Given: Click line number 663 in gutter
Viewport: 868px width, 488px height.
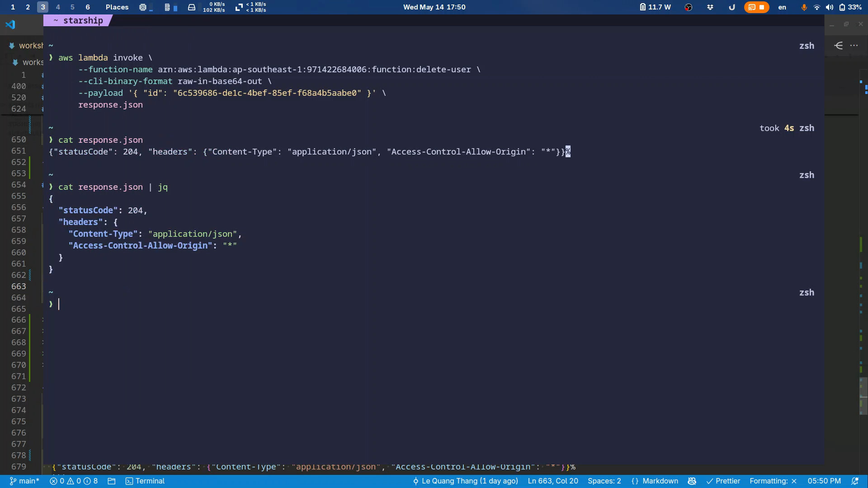Looking at the screenshot, I should point(19,286).
